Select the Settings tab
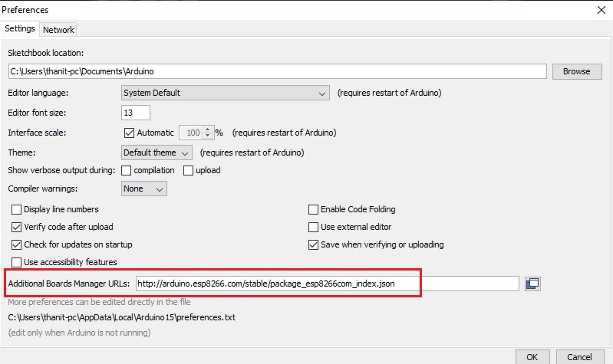Viewport: 613px width, 364px height. 20,29
